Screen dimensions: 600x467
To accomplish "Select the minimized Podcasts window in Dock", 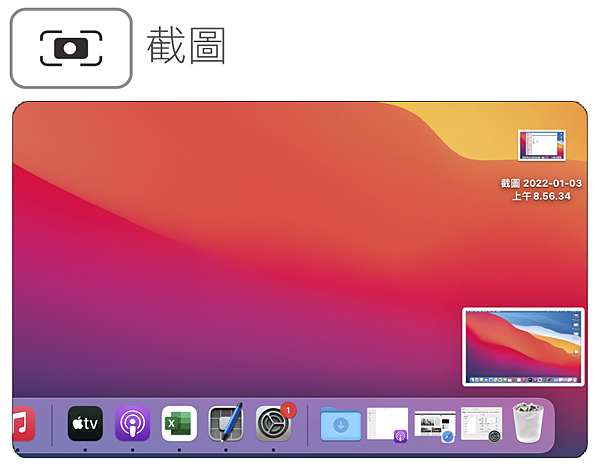I will coord(387,424).
